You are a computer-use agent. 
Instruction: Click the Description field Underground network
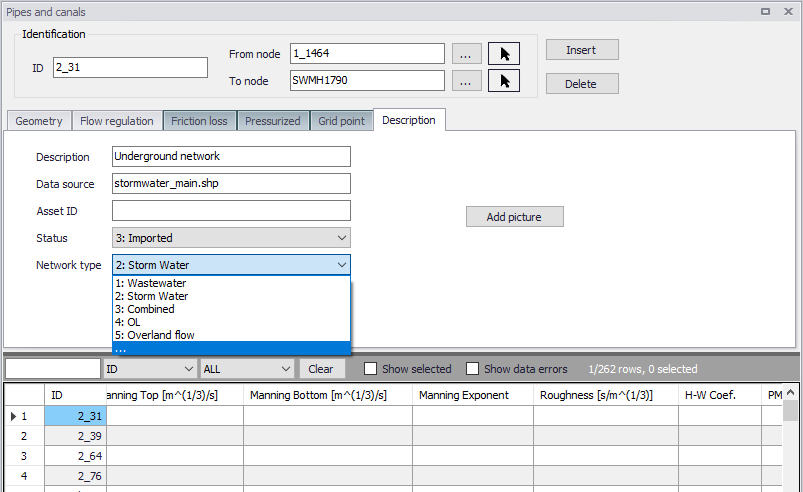tap(231, 156)
